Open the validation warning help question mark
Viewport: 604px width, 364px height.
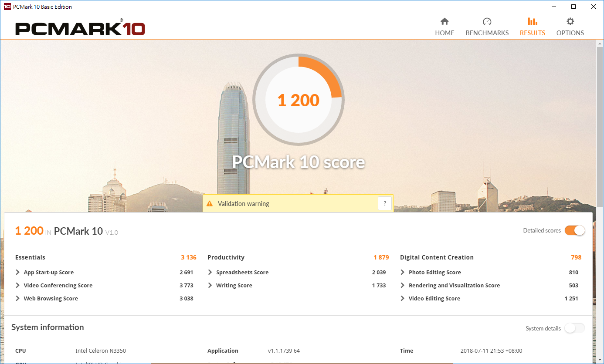click(385, 203)
